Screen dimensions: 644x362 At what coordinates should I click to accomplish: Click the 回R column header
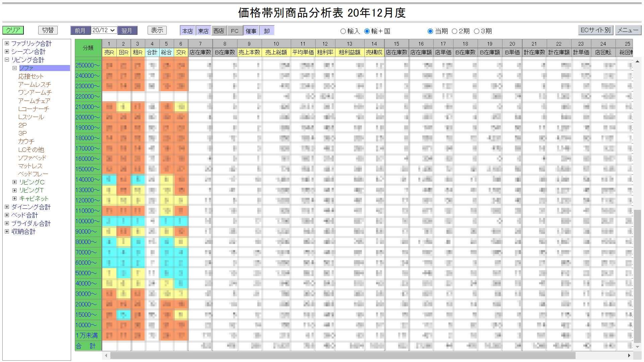tap(123, 52)
